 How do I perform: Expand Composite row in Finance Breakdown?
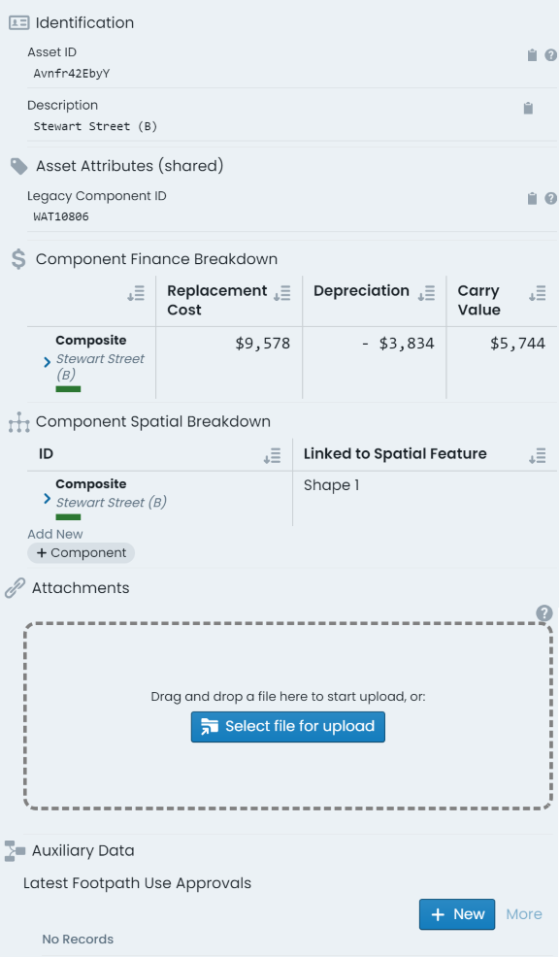pyautogui.click(x=47, y=362)
